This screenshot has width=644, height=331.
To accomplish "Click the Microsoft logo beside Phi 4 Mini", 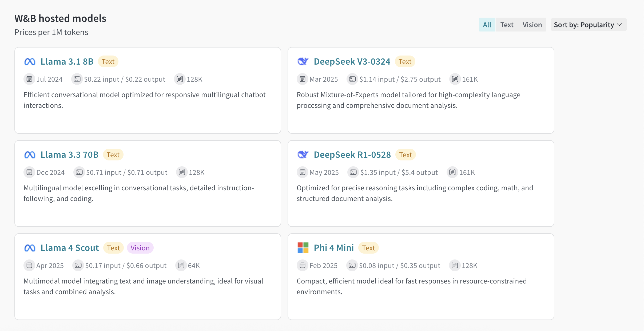I will tap(303, 248).
